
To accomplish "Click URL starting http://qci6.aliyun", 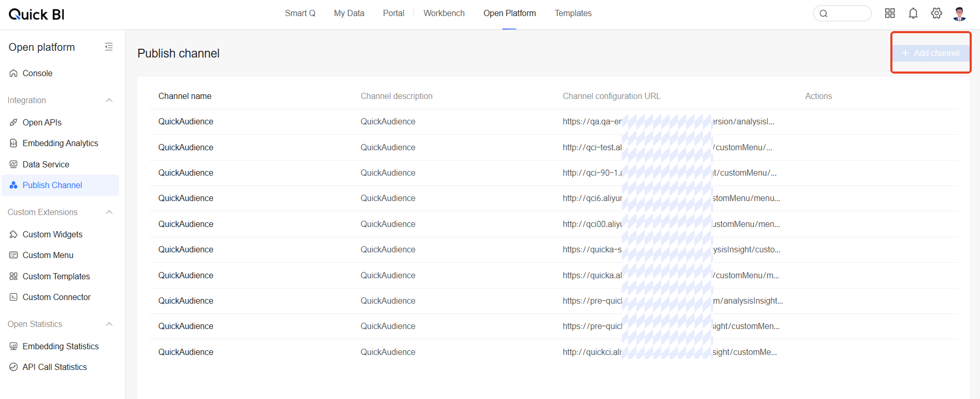I will click(x=671, y=198).
